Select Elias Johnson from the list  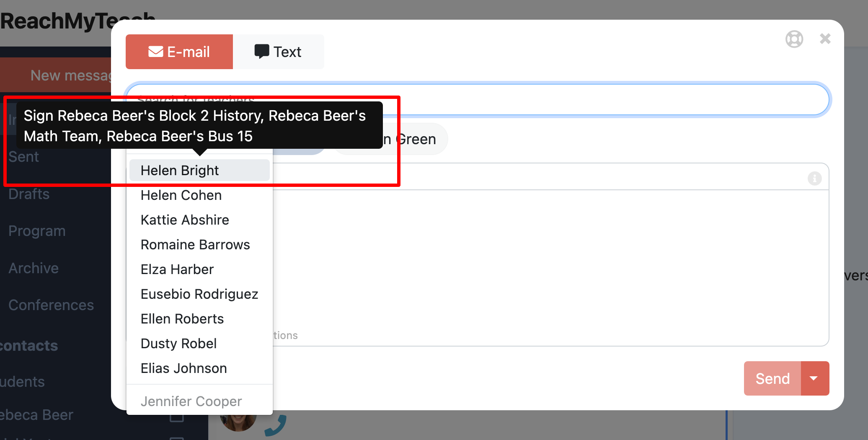coord(183,368)
